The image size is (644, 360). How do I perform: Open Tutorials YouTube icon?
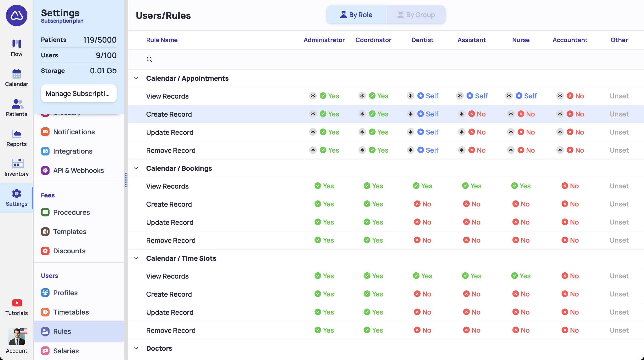click(x=17, y=303)
